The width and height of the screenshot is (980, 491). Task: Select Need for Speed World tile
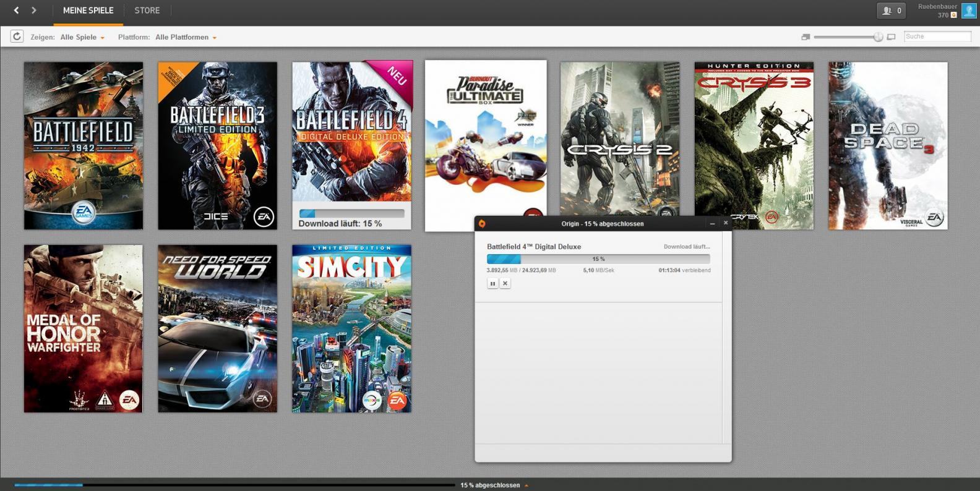(218, 328)
